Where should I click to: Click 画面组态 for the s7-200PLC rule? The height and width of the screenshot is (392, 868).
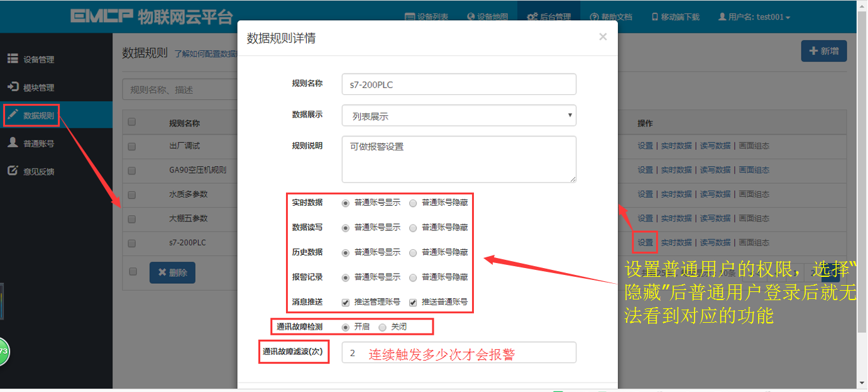click(754, 242)
